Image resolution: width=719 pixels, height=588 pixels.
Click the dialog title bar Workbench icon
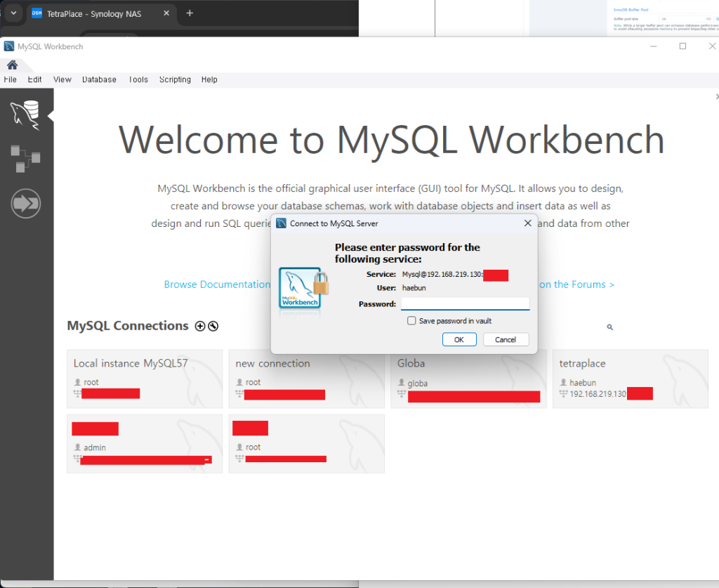[281, 223]
